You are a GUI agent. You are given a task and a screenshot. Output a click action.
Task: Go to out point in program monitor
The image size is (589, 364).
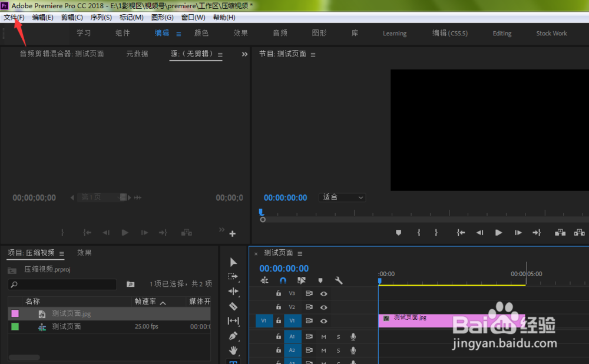pyautogui.click(x=537, y=233)
